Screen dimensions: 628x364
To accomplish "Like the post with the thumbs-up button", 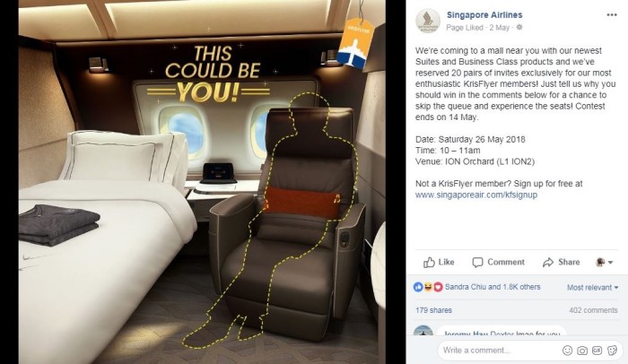I will (439, 262).
